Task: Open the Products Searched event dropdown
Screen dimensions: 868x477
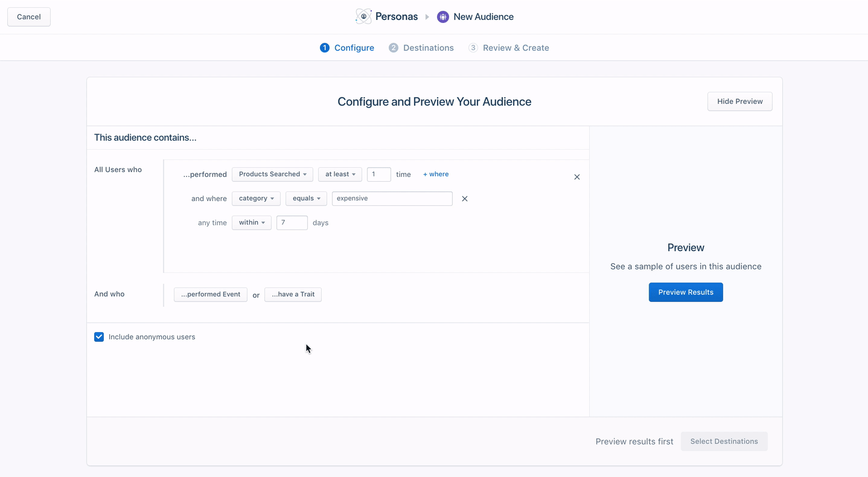Action: [x=272, y=174]
